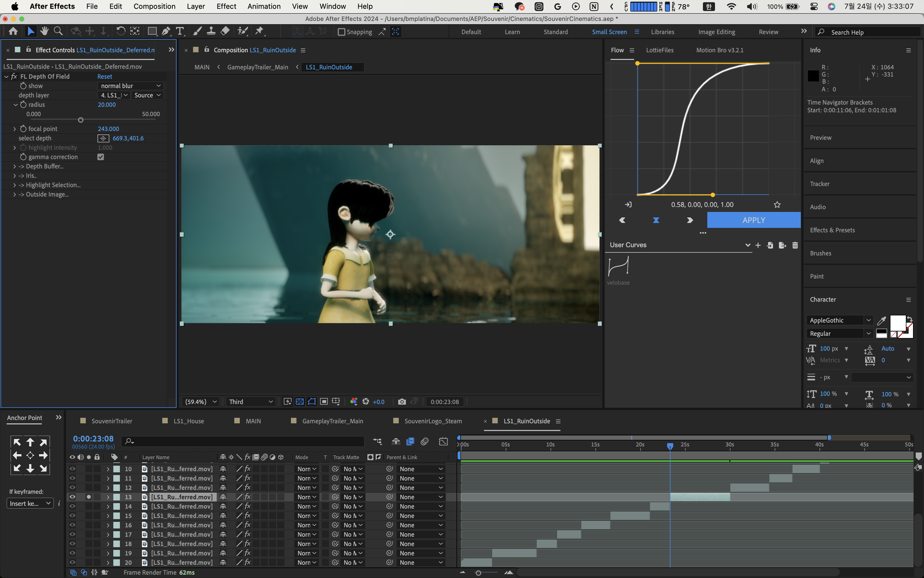Select the Standard workspace

coord(555,32)
